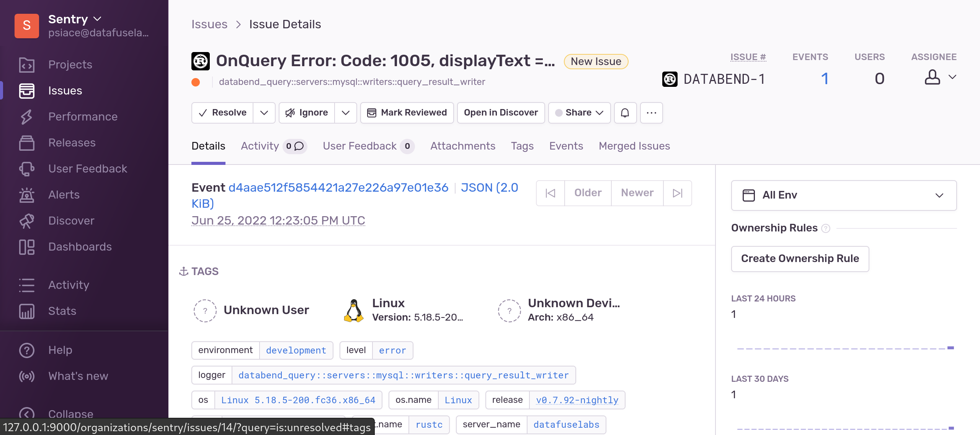The width and height of the screenshot is (980, 435).
Task: Jump to the oldest event arrow
Action: [550, 193]
